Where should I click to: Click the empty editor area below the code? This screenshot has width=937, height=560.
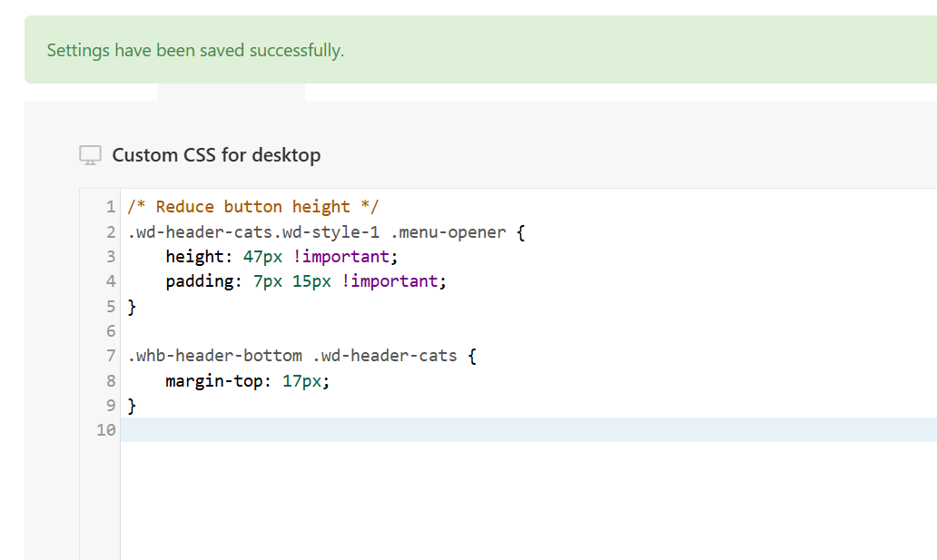coord(528,501)
